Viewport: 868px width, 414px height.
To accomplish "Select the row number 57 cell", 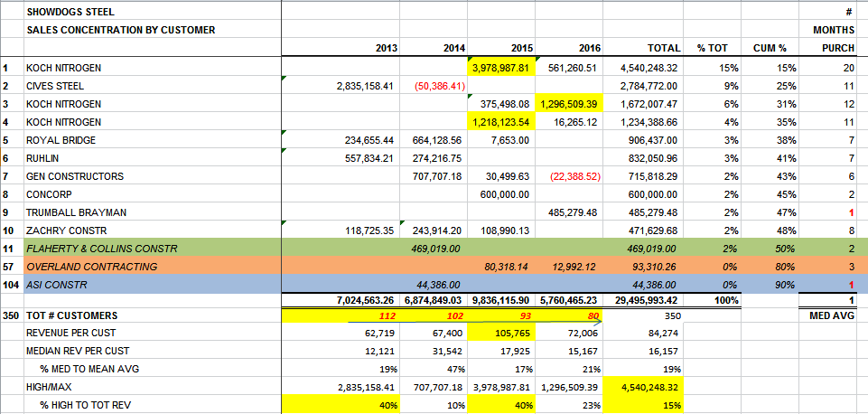I will coord(12,267).
